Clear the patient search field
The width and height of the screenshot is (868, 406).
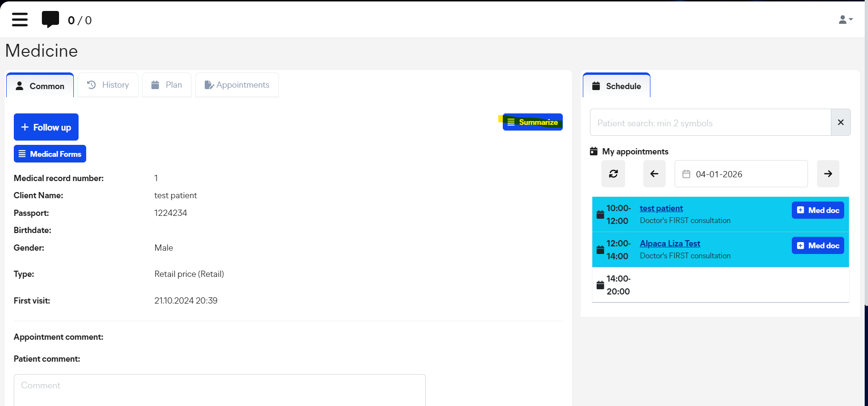point(840,122)
